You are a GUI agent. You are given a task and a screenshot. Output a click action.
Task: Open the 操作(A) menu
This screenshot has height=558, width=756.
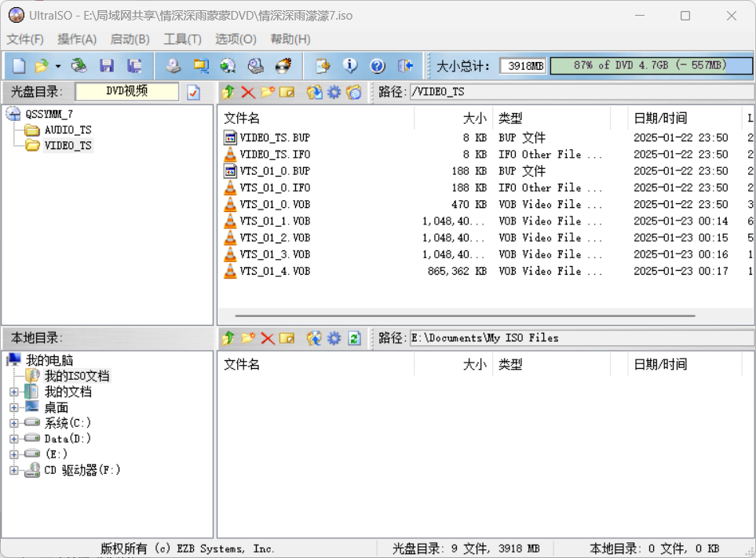coord(77,39)
